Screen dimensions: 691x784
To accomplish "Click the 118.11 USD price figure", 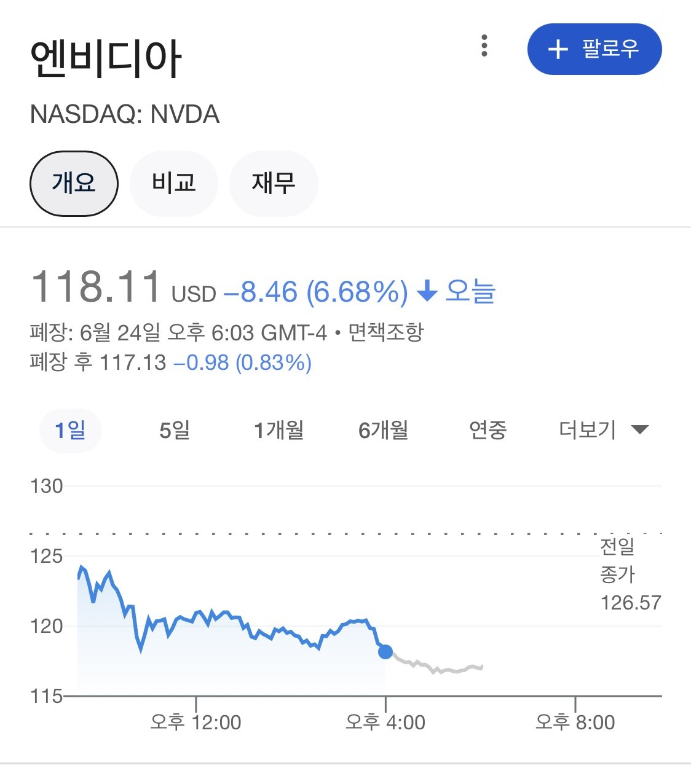I will (x=97, y=288).
